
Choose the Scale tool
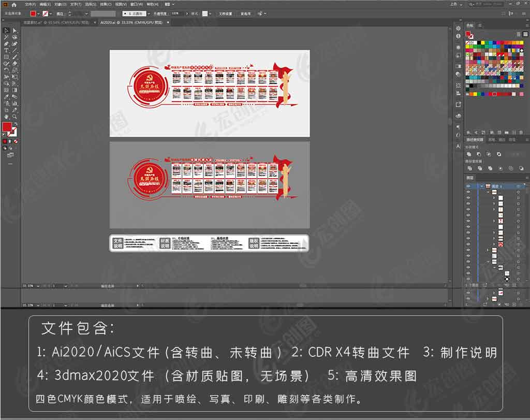14,70
